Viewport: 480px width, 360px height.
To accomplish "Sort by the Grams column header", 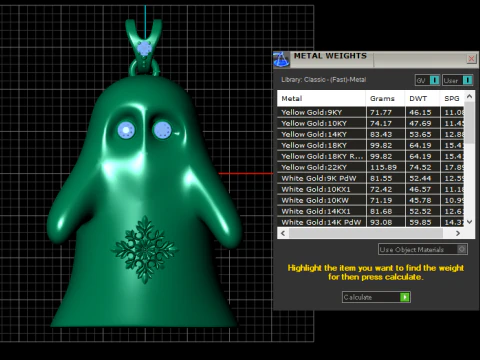I will pyautogui.click(x=385, y=98).
